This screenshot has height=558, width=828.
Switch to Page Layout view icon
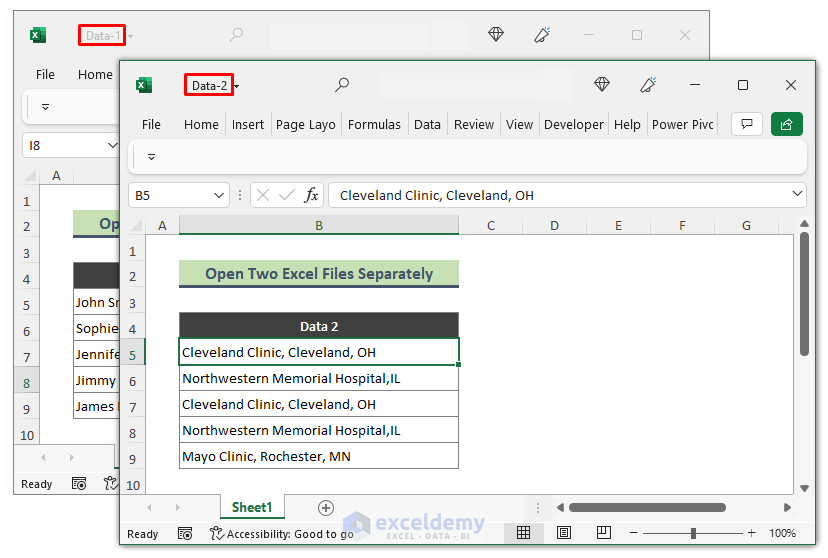564,533
